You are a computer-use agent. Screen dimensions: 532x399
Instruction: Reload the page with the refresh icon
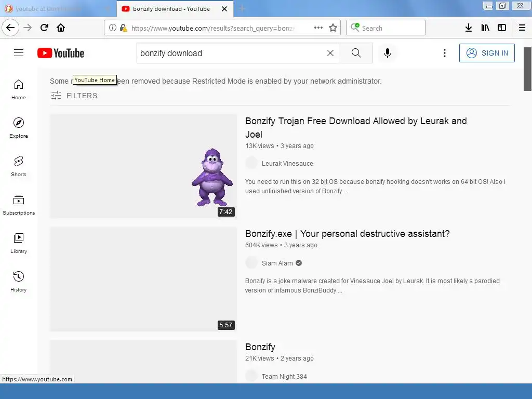click(44, 28)
